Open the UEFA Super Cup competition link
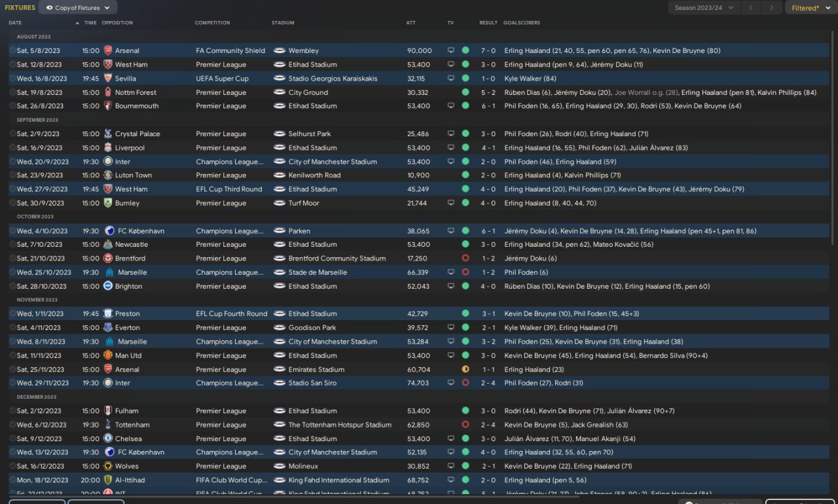This screenshot has height=504, width=838. [222, 79]
